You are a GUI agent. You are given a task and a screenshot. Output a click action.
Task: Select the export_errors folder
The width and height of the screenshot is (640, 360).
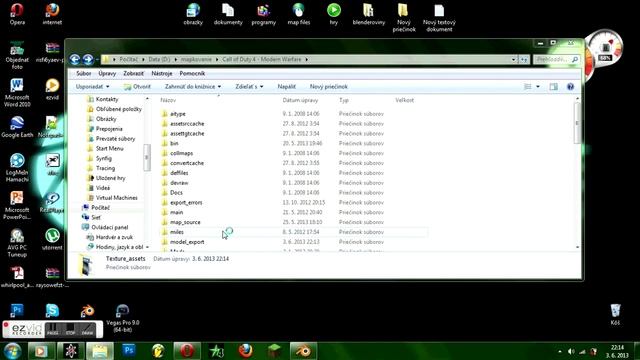(186, 202)
